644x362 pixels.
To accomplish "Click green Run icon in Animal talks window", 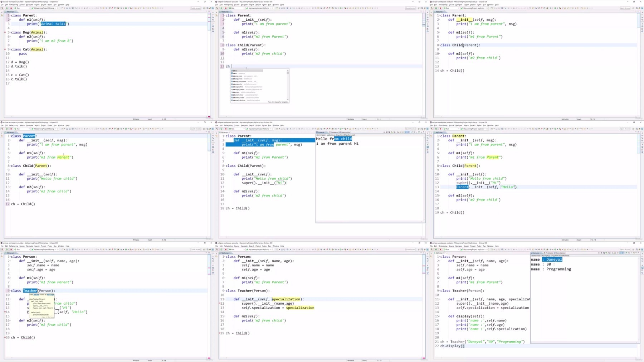I will coord(6,8).
